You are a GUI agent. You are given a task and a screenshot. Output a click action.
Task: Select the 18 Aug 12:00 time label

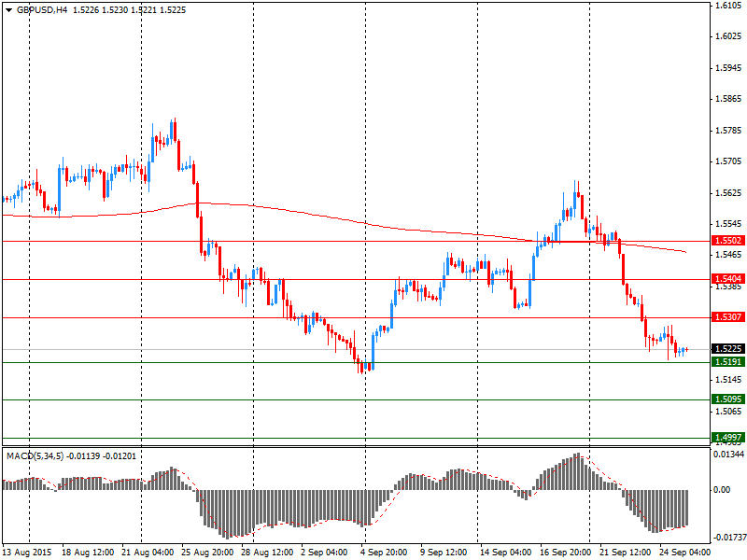(88, 553)
